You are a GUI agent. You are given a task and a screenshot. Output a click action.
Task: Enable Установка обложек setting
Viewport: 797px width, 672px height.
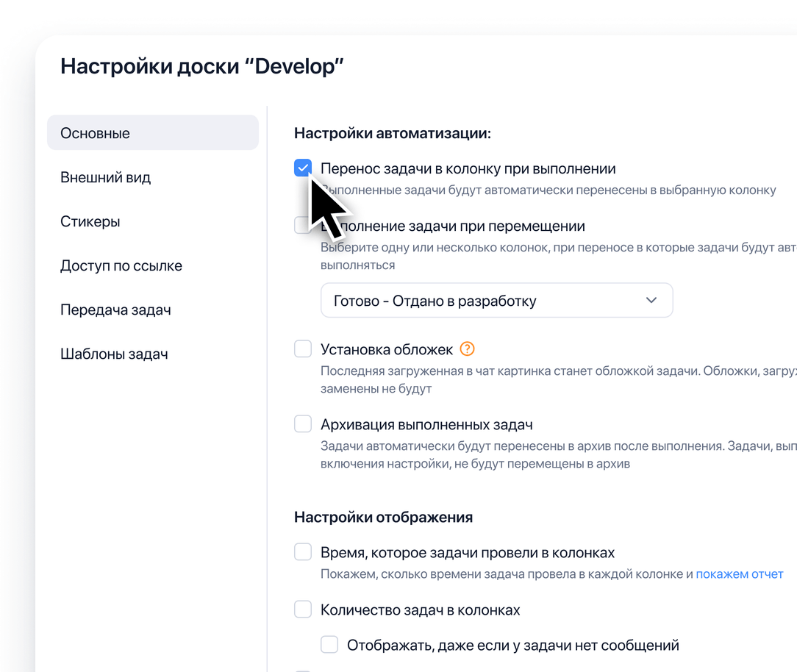click(303, 348)
